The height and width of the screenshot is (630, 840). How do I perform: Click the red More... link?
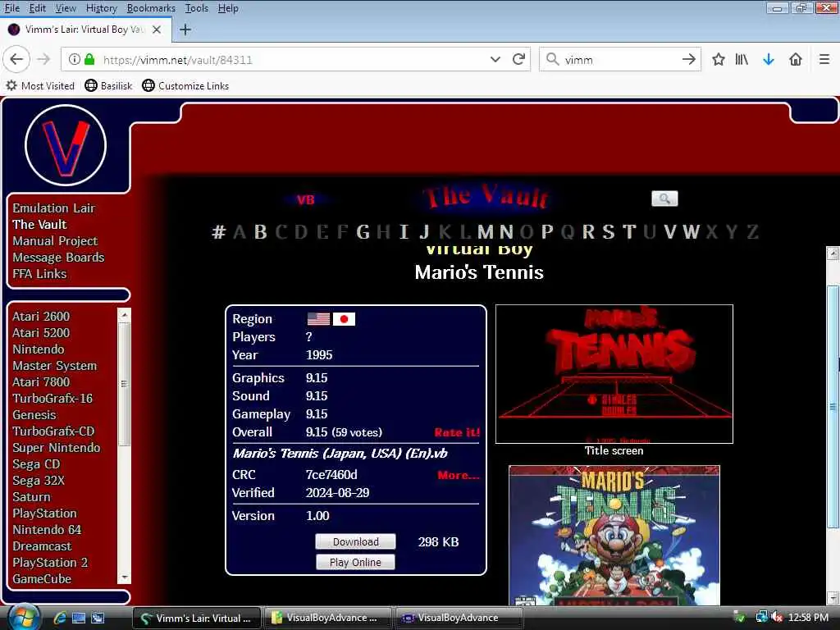458,475
